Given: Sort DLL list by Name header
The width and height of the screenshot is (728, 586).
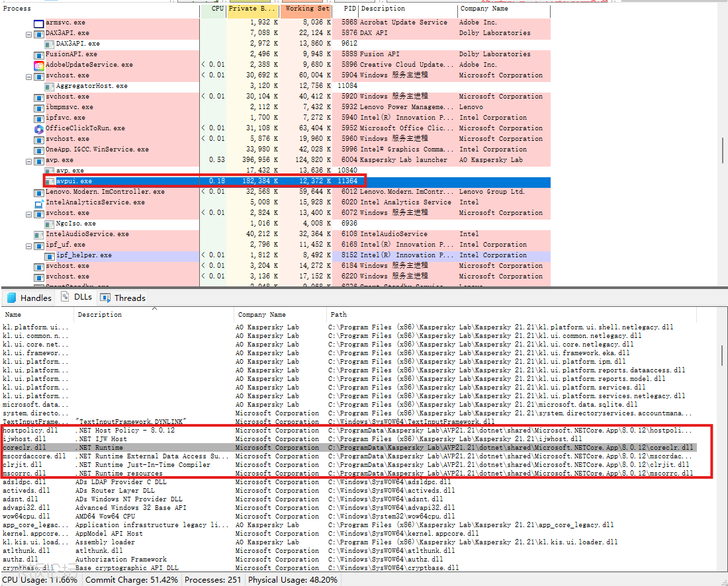Looking at the screenshot, I should [x=37, y=315].
